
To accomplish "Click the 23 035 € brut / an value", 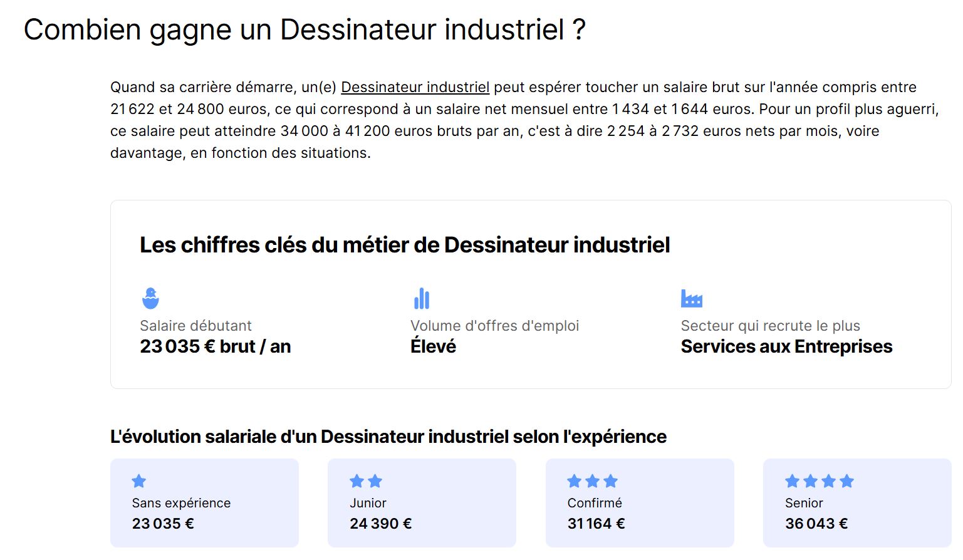I will tap(215, 346).
